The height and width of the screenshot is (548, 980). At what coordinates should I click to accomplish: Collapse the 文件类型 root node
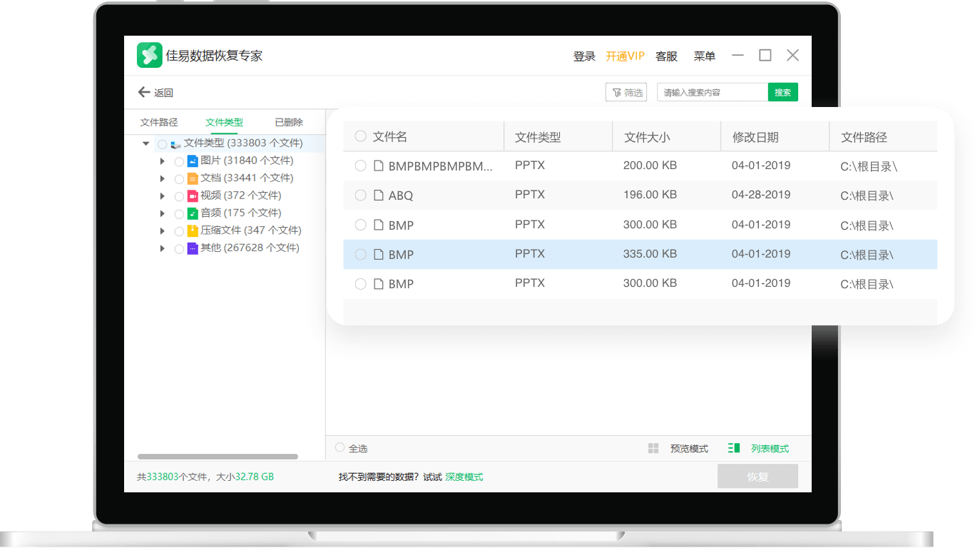[146, 143]
